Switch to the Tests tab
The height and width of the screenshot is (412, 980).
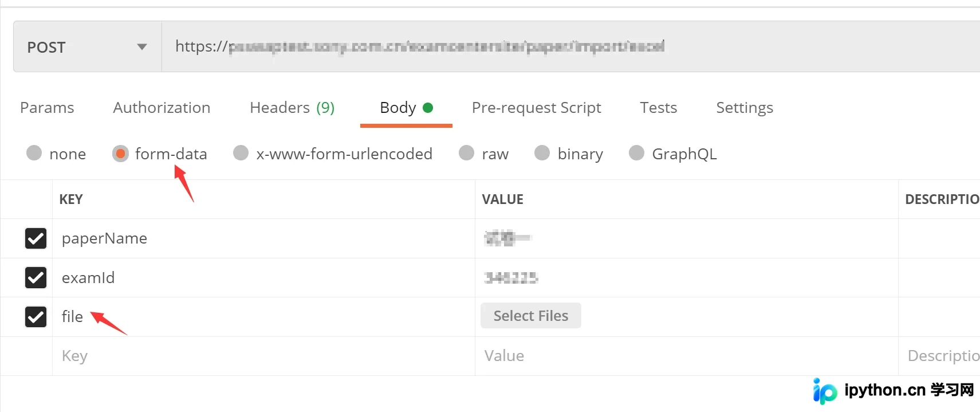tap(658, 108)
